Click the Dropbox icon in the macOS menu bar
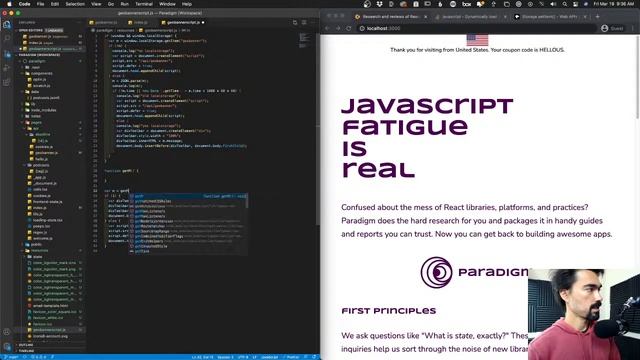The height and width of the screenshot is (360, 640). tap(380, 4)
